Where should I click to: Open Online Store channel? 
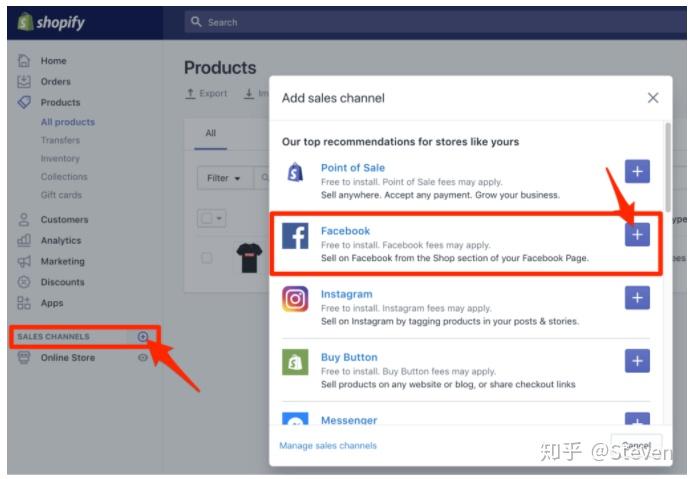tap(68, 357)
